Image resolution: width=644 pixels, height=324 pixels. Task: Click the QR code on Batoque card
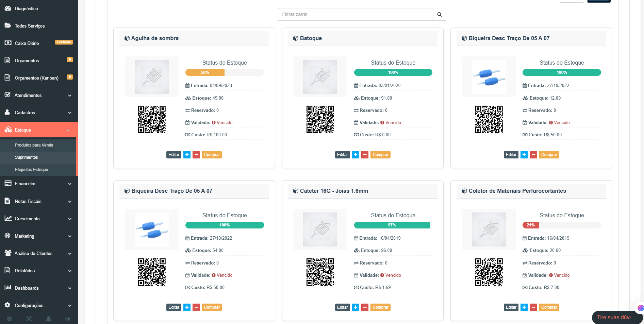pos(320,119)
